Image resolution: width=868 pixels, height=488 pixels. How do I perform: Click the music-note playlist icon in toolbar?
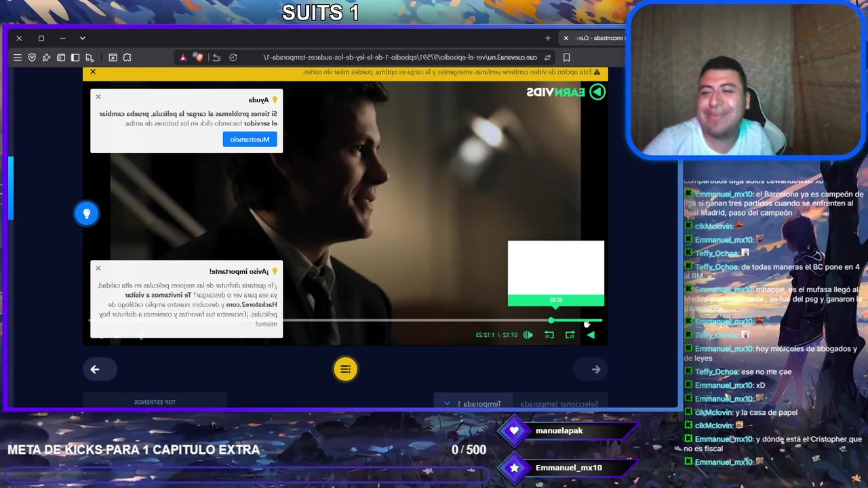90,58
